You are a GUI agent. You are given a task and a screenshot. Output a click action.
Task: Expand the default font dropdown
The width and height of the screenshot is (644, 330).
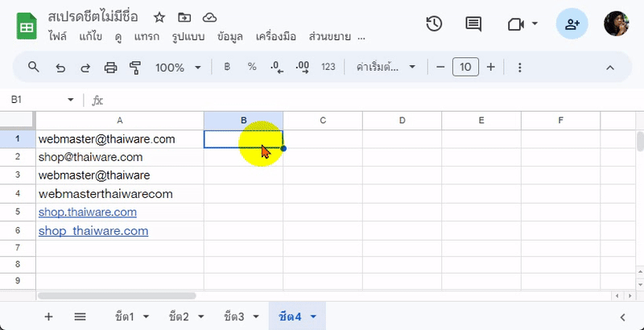(x=386, y=68)
